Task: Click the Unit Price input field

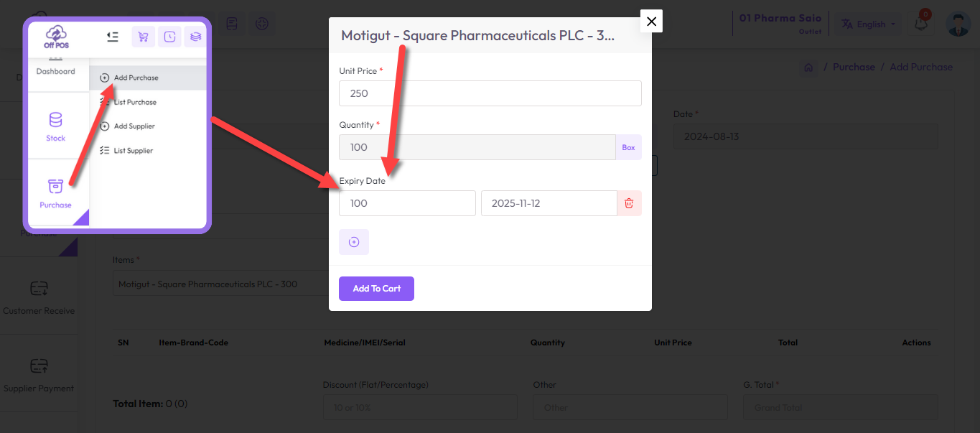Action: (x=490, y=93)
